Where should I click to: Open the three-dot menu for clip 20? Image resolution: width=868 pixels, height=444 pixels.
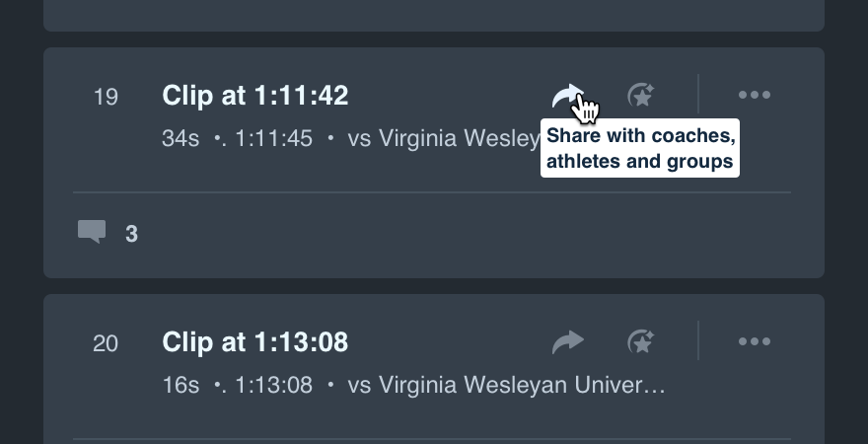(754, 341)
